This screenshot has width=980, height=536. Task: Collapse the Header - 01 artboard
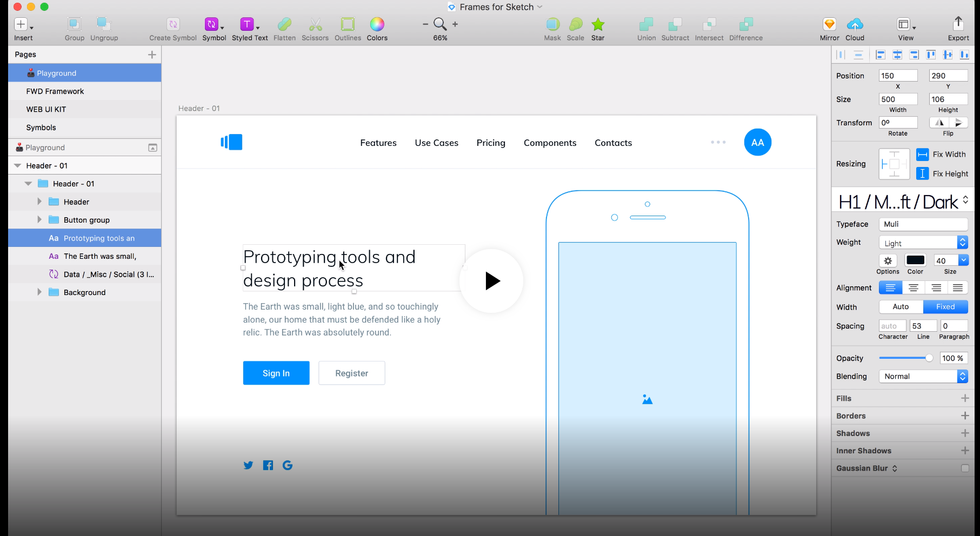(17, 165)
